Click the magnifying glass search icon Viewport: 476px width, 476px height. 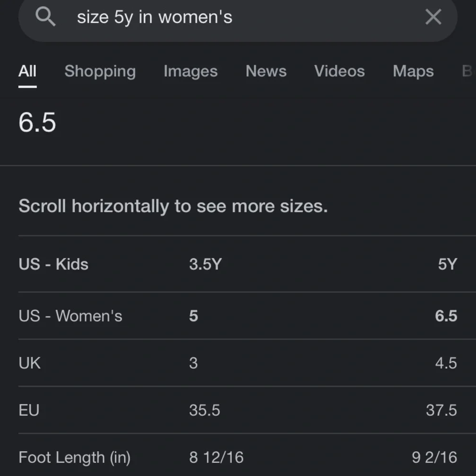click(46, 17)
